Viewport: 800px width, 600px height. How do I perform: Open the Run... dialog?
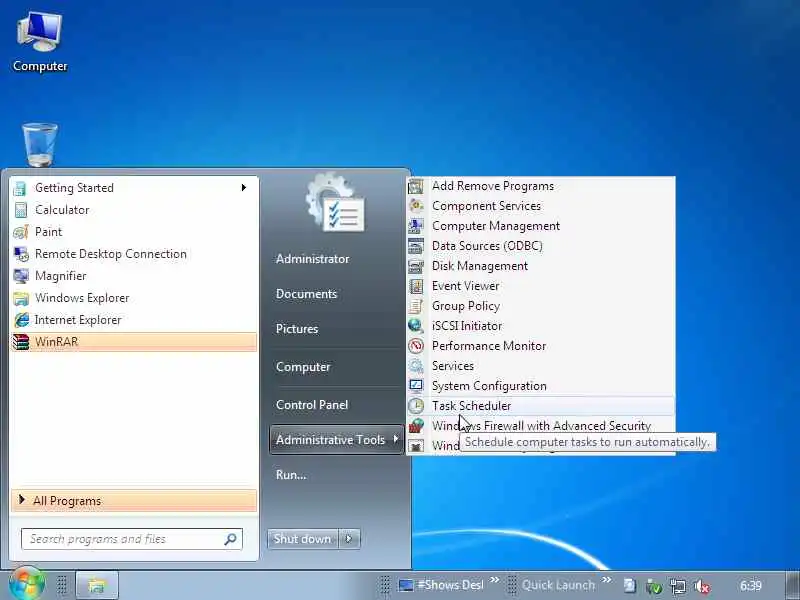(x=291, y=475)
